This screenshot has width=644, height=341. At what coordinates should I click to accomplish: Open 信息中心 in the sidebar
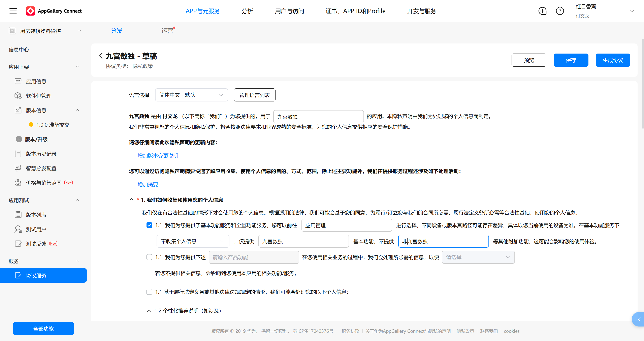tap(19, 50)
